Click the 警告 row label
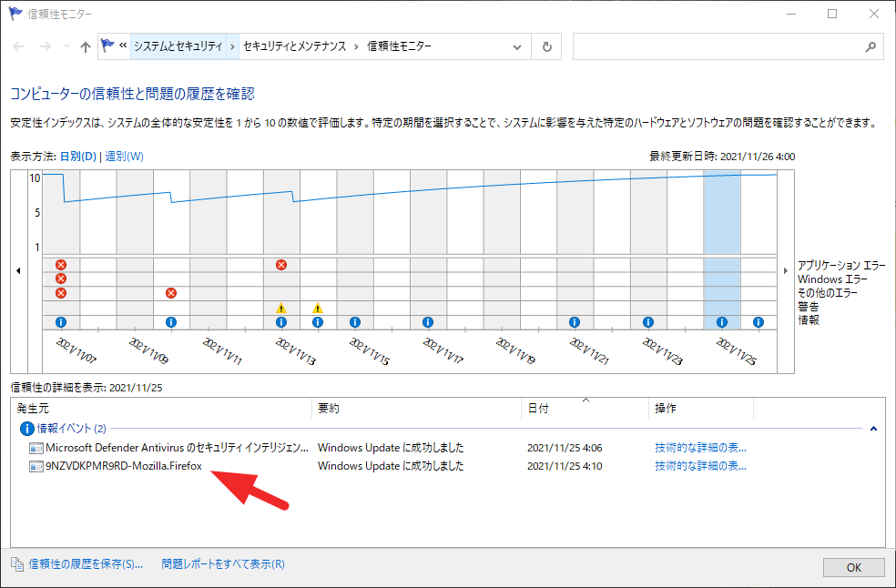This screenshot has width=896, height=588. [x=808, y=306]
